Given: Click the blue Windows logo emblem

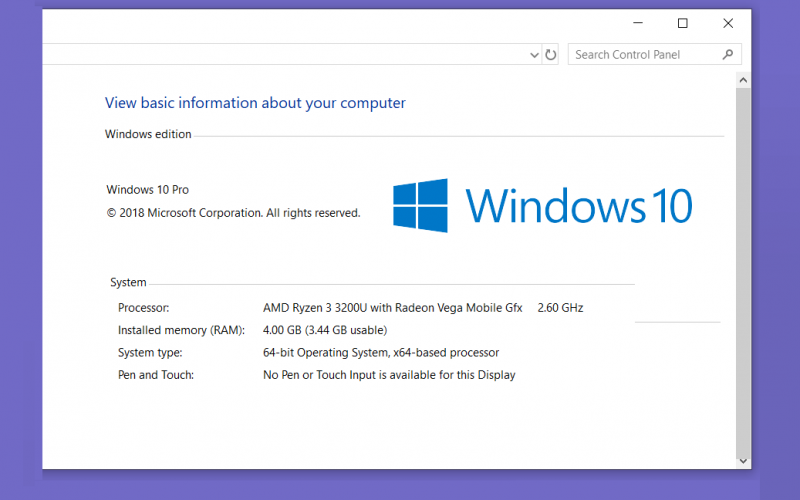Looking at the screenshot, I should [420, 206].
